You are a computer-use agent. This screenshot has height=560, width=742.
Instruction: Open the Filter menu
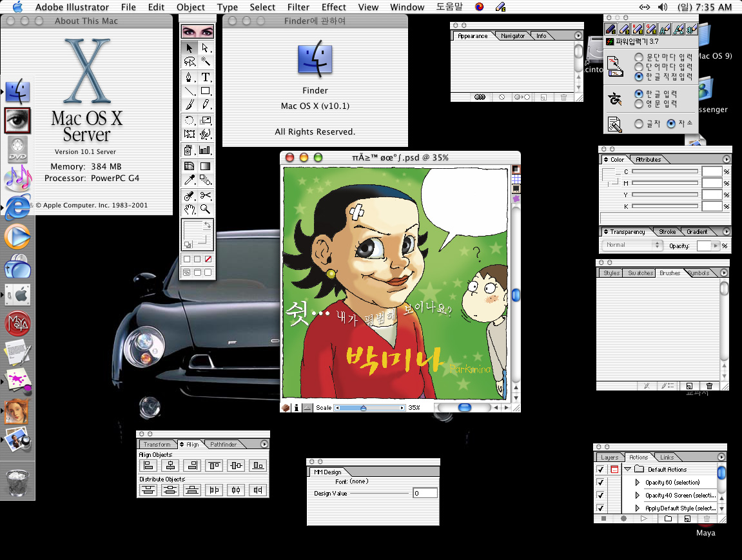pyautogui.click(x=298, y=7)
